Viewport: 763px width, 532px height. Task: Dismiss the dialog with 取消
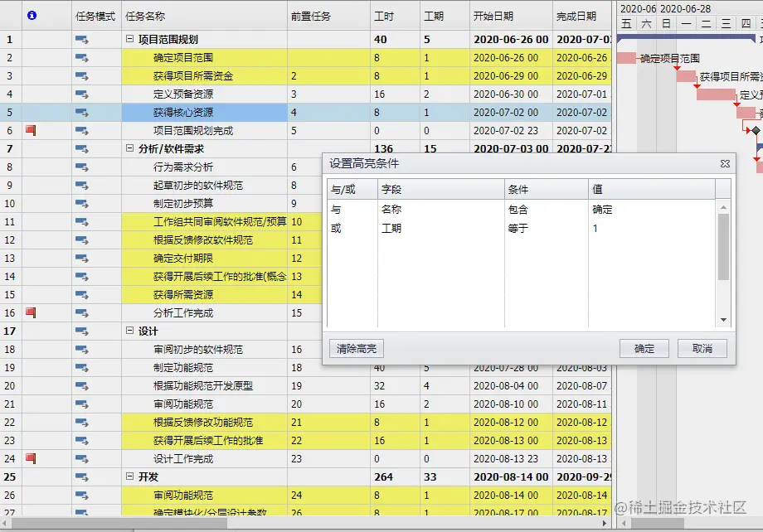point(704,349)
